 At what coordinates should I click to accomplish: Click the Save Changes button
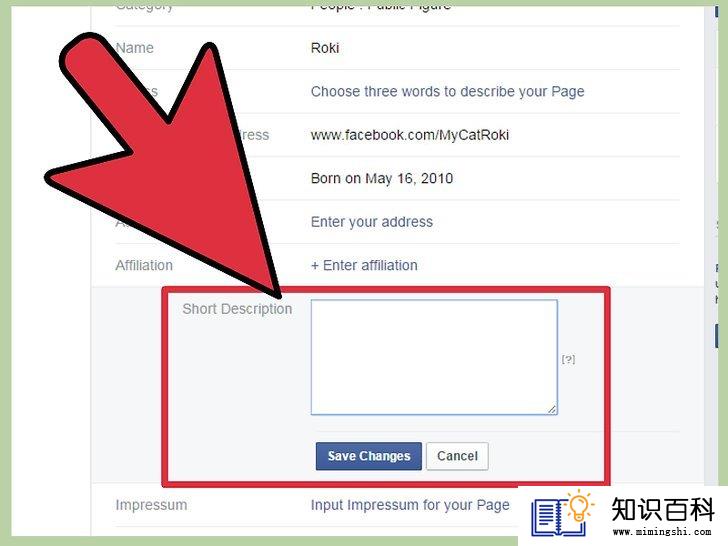click(x=369, y=456)
